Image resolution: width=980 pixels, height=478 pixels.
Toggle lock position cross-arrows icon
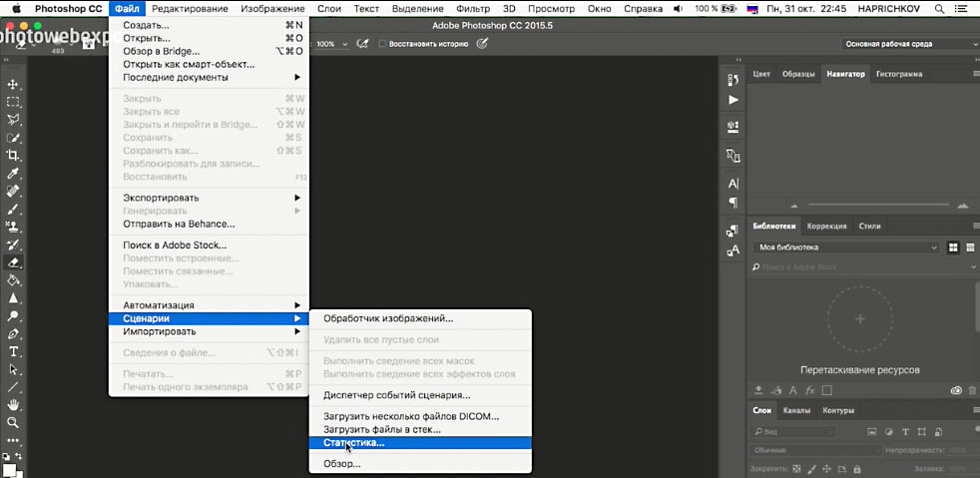click(826, 468)
